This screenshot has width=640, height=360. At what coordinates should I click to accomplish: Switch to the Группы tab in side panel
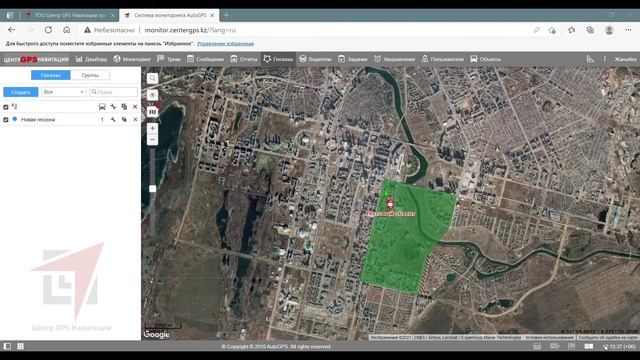click(x=90, y=75)
